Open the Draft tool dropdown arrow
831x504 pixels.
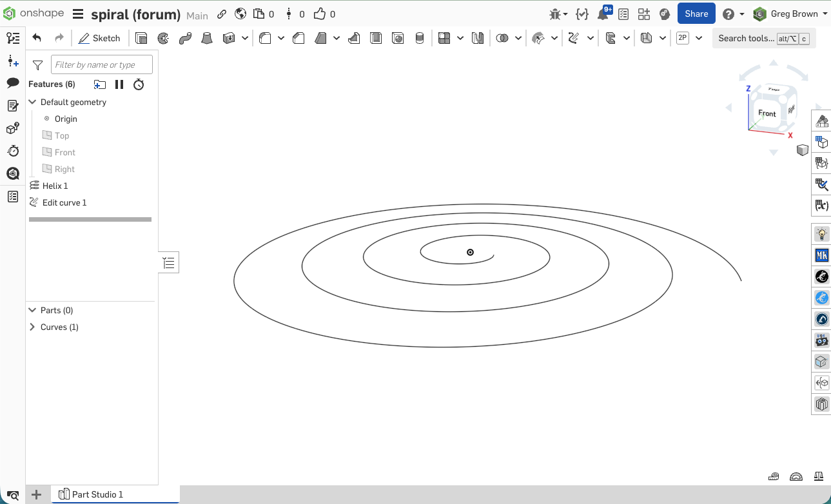[337, 39]
